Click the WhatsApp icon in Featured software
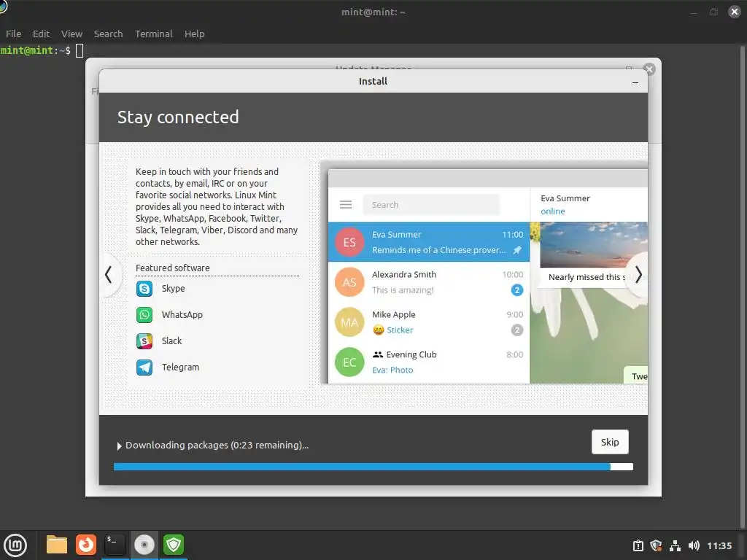The width and height of the screenshot is (747, 560). [144, 315]
